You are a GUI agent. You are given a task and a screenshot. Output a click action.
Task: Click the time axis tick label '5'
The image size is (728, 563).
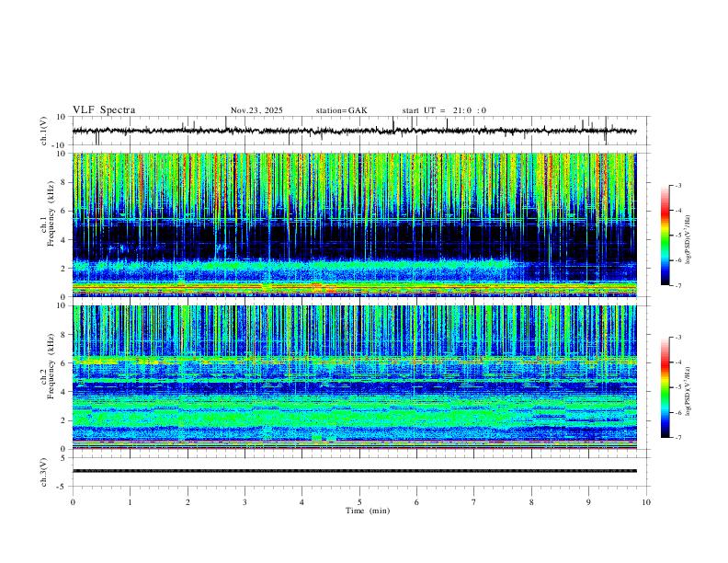[359, 502]
